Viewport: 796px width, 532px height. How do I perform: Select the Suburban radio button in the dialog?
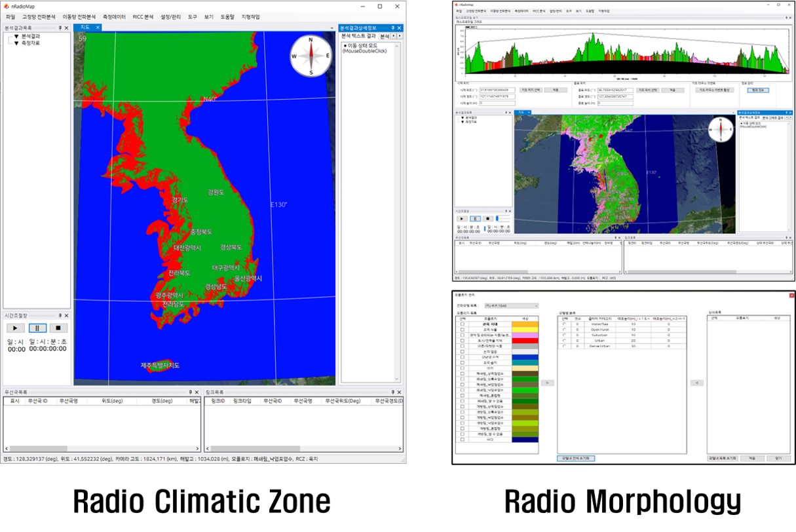[x=565, y=335]
